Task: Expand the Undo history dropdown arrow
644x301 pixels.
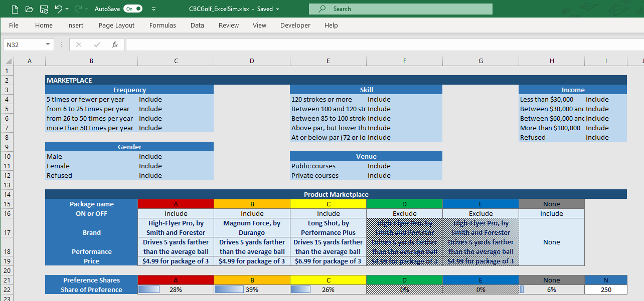Action: pos(67,9)
